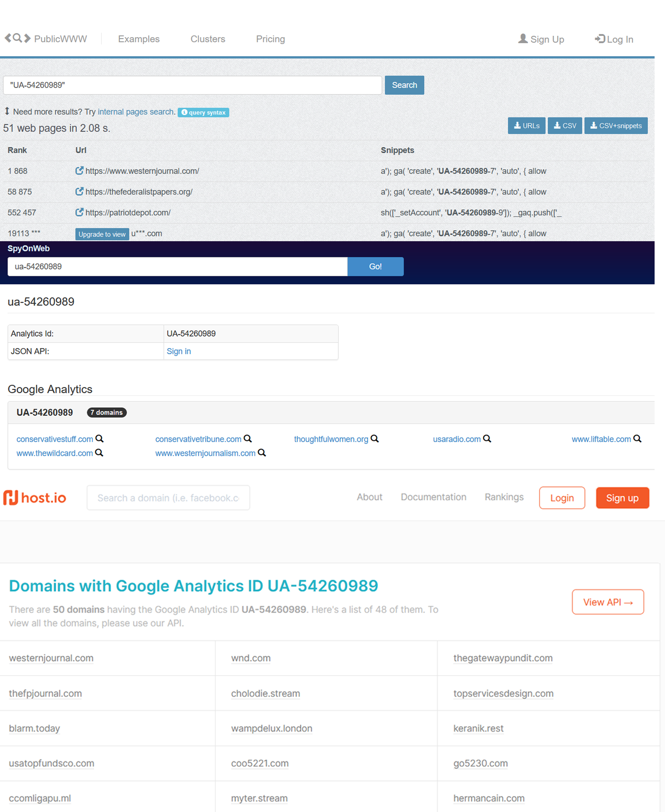The height and width of the screenshot is (812, 665).
Task: Click magnifier icon beside conservativestuff.com
Action: point(99,439)
